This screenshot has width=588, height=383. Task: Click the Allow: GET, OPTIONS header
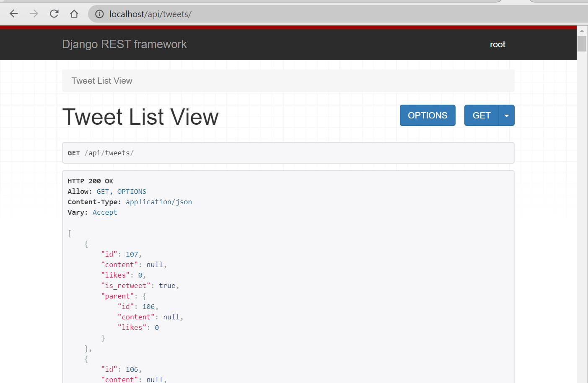click(x=107, y=191)
